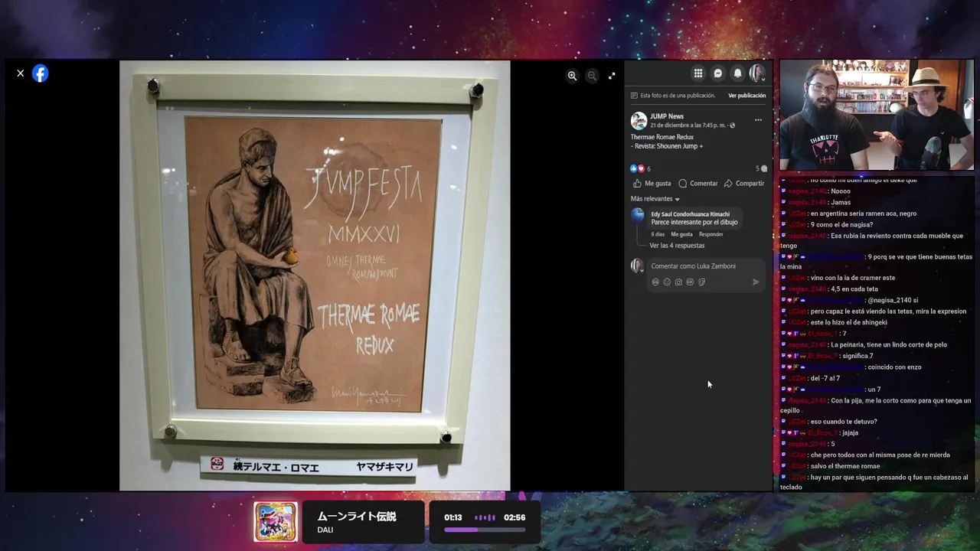Click the music player album art
Screen dimensions: 980x551
(x=276, y=522)
